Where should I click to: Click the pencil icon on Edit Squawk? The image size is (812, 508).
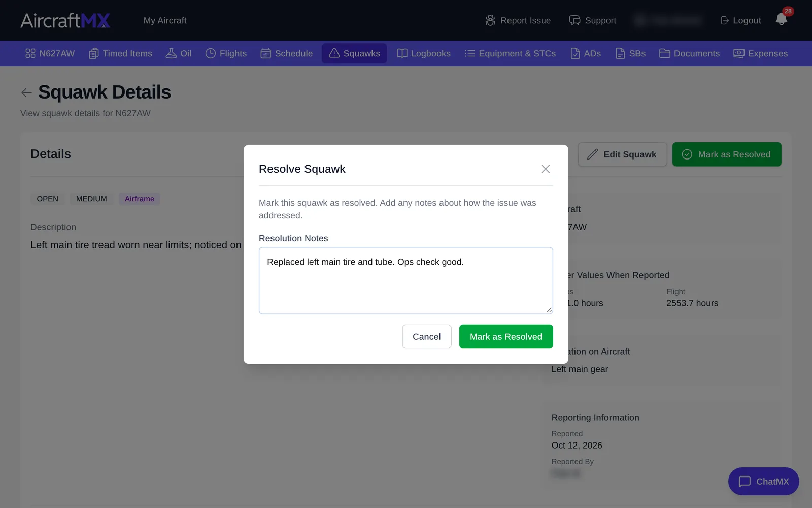pyautogui.click(x=592, y=154)
